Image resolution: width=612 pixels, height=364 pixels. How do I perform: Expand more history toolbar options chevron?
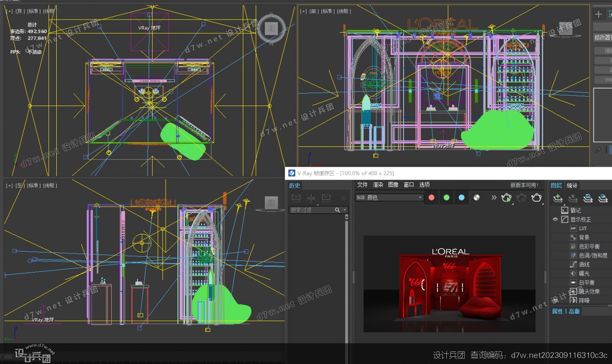[x=344, y=198]
